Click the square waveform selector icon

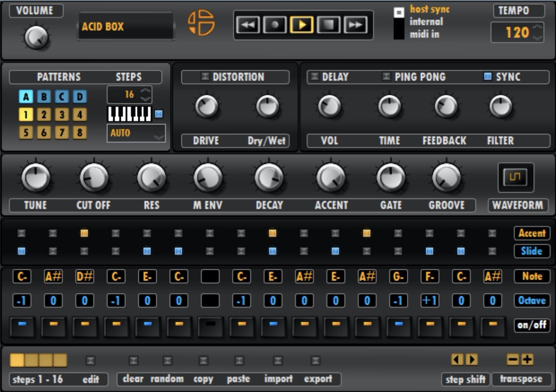[516, 178]
